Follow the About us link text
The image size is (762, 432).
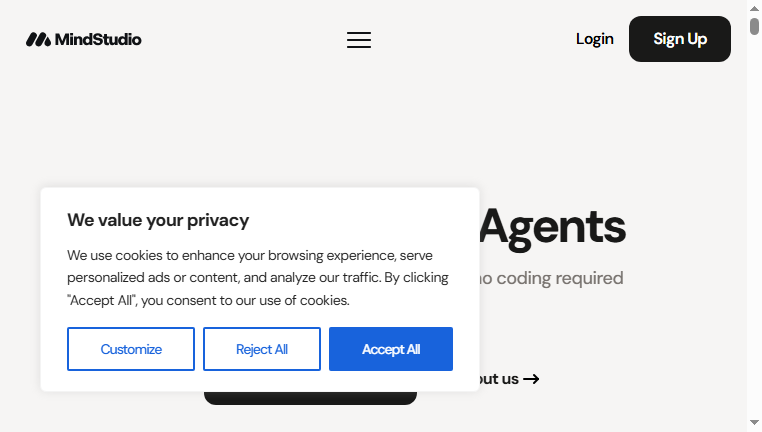click(x=499, y=379)
